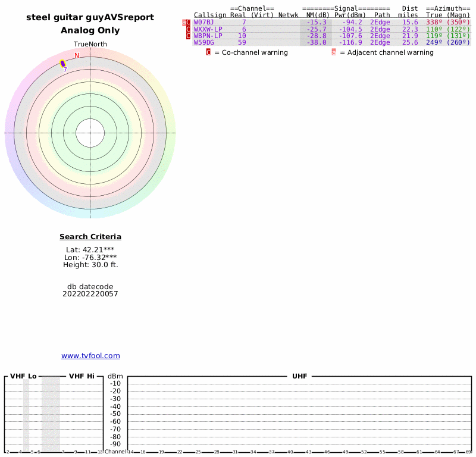Image resolution: width=476 pixels, height=457 pixels.
Task: Click NM value -15.3
Action: coord(317,22)
